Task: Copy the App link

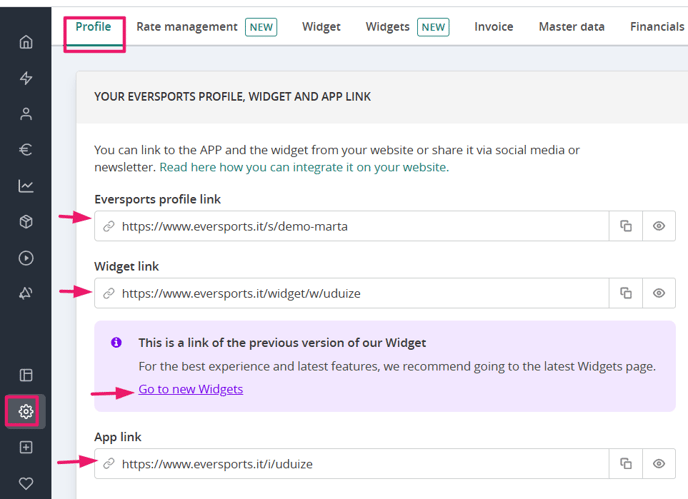Action: coord(626,464)
